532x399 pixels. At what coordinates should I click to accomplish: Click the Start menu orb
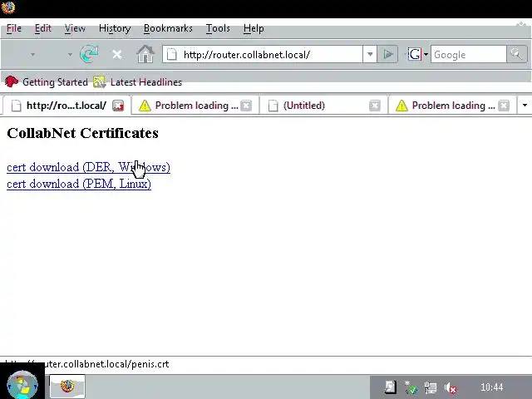(22, 386)
